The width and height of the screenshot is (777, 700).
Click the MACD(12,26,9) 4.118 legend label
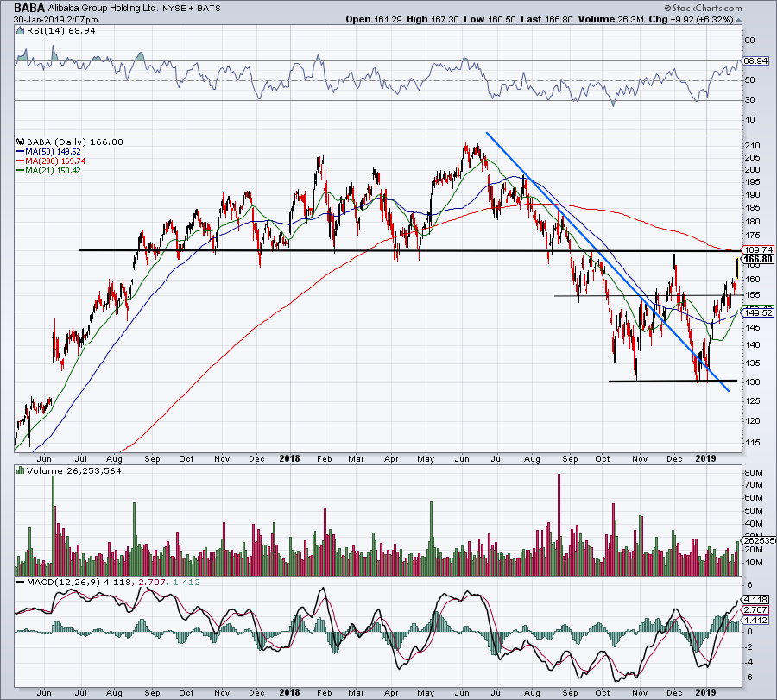coord(79,582)
